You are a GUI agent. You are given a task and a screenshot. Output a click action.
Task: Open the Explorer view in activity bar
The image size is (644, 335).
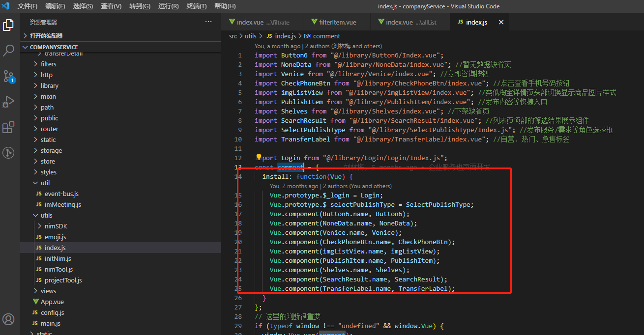(8, 25)
